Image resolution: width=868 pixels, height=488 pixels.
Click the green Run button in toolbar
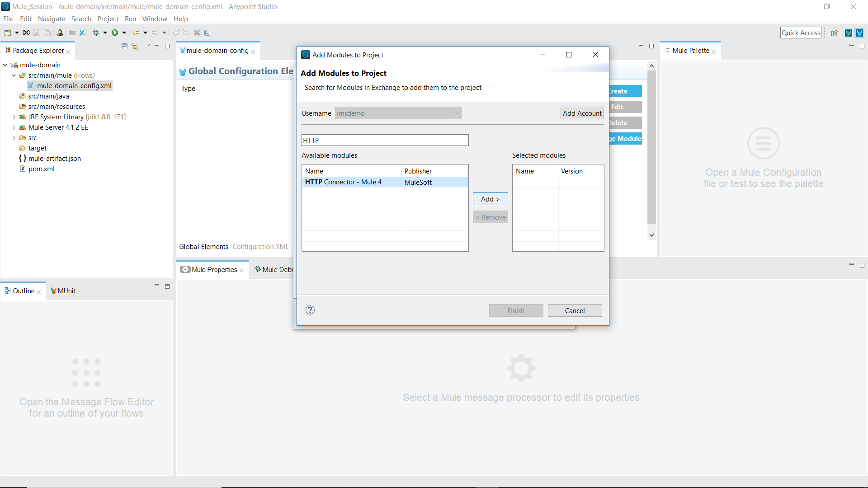[x=115, y=33]
